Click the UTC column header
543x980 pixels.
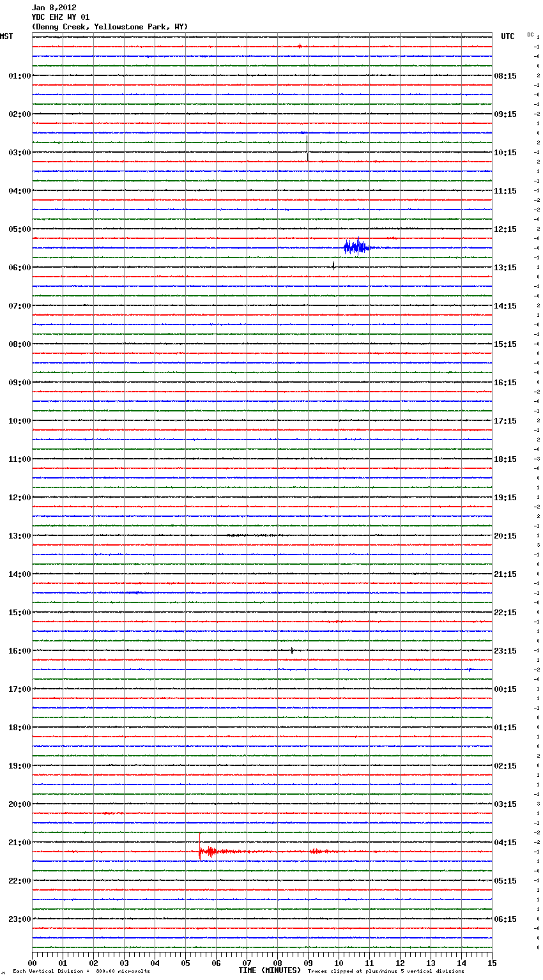click(x=508, y=36)
